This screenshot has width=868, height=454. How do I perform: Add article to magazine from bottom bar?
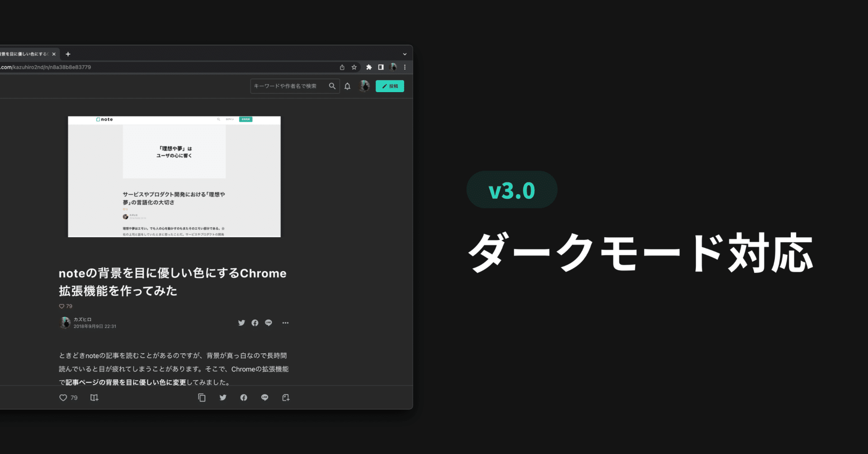pyautogui.click(x=94, y=398)
